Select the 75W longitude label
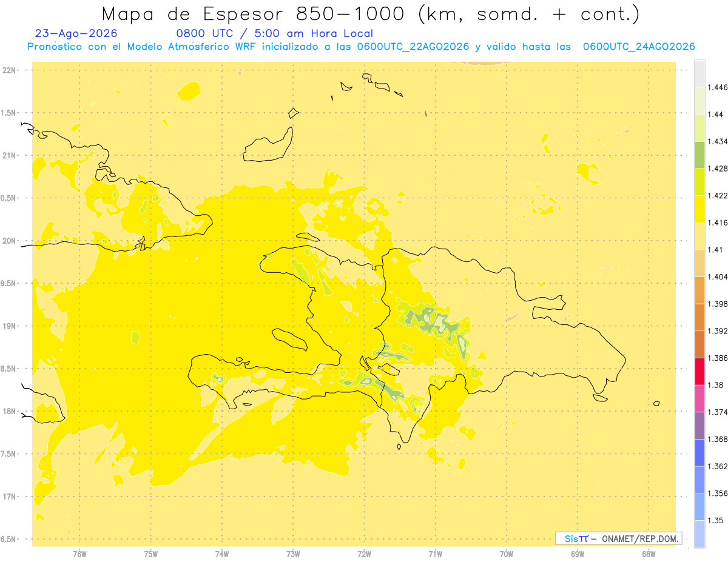 click(151, 554)
